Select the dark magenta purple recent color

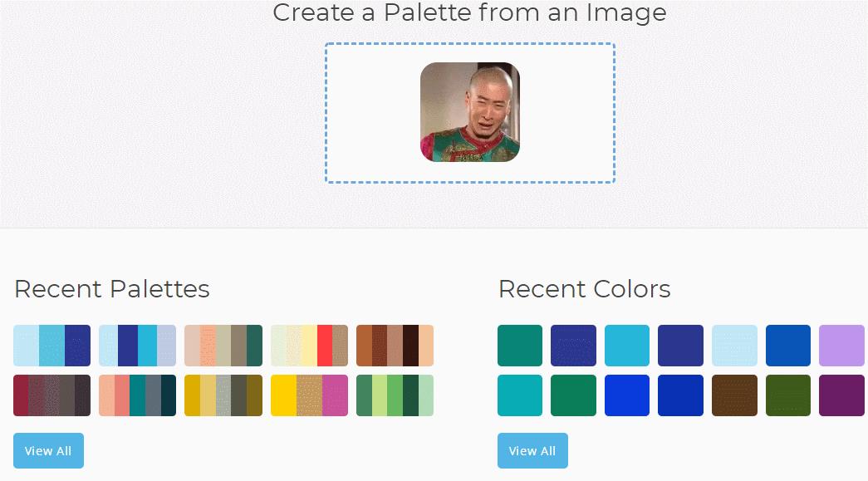[841, 395]
